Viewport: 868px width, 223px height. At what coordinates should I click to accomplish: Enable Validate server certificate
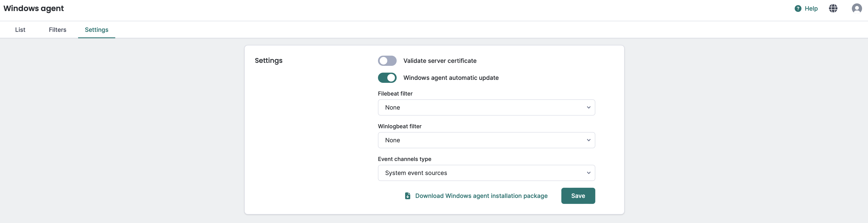[x=387, y=61]
